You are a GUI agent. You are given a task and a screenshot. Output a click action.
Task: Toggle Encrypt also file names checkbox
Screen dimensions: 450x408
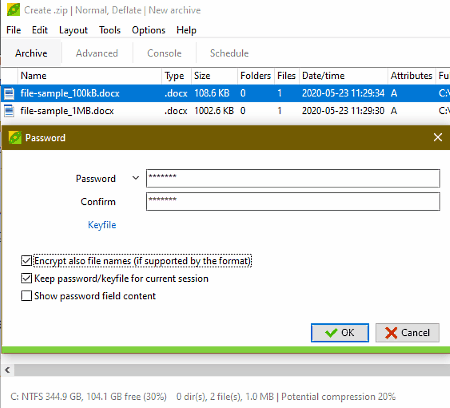tap(26, 261)
